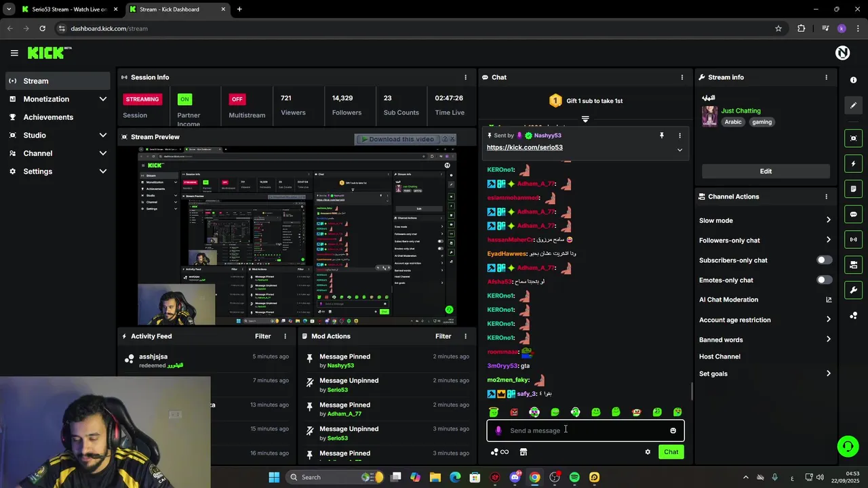
Task: Open Channel Actions three-dot menu
Action: pyautogui.click(x=826, y=197)
